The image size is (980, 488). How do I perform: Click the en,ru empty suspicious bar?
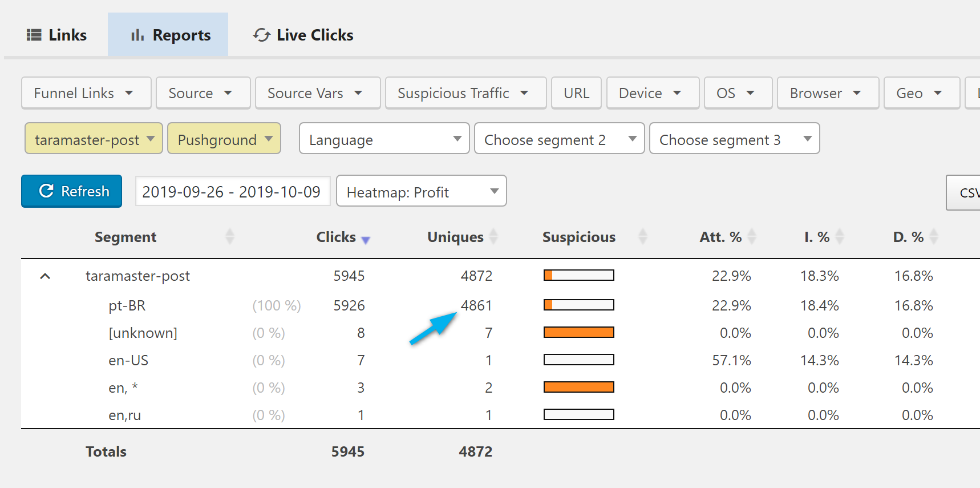pyautogui.click(x=579, y=414)
